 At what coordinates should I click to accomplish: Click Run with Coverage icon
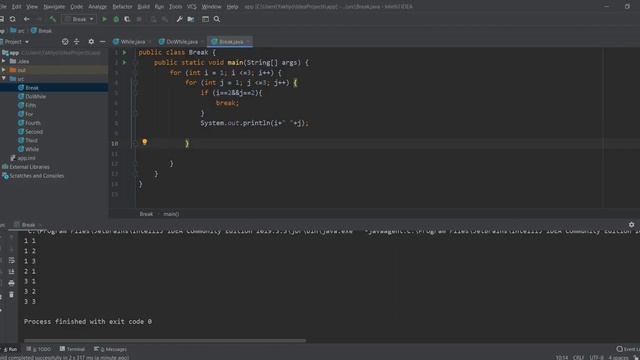click(127, 19)
